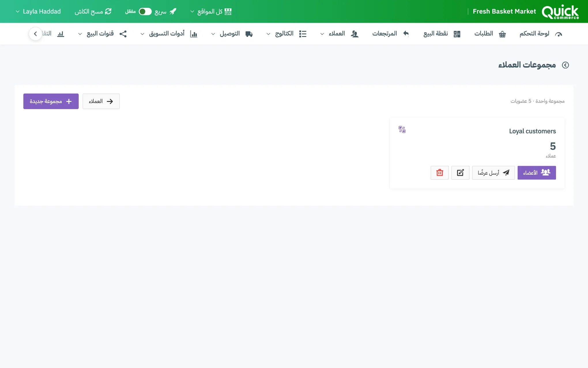The image size is (588, 368).
Task: Click the orders basket icon
Action: 502,34
